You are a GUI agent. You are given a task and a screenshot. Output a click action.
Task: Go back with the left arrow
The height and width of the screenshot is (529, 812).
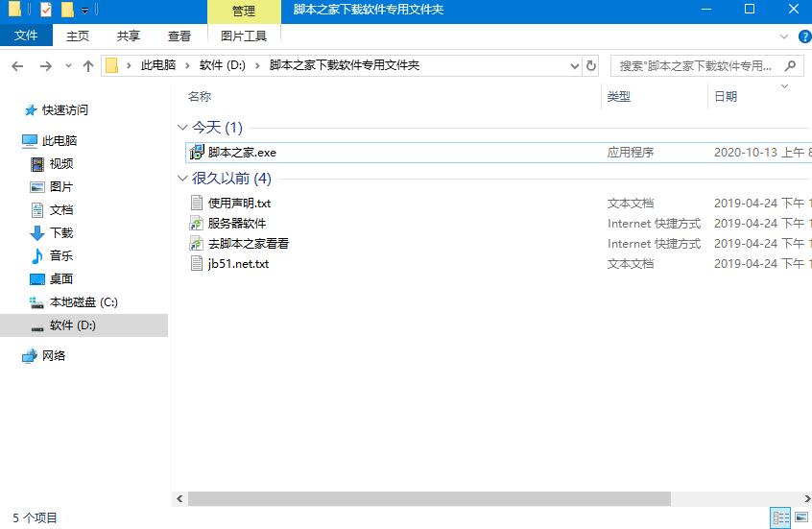click(17, 66)
